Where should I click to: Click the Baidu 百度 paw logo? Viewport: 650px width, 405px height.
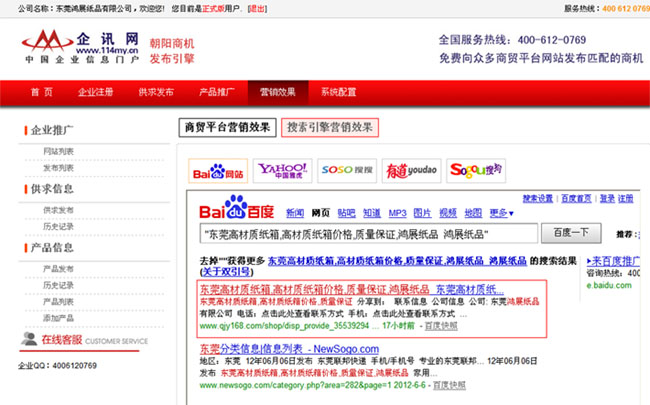pos(237,208)
